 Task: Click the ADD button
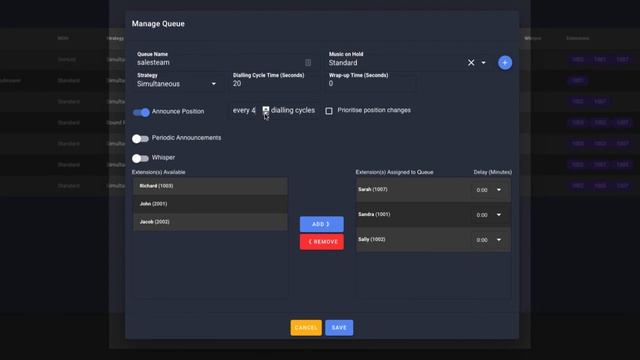(x=322, y=224)
